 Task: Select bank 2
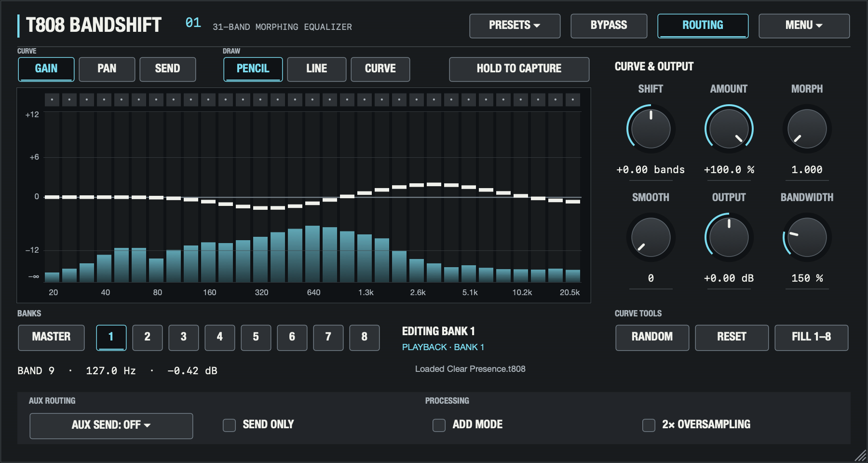click(148, 338)
